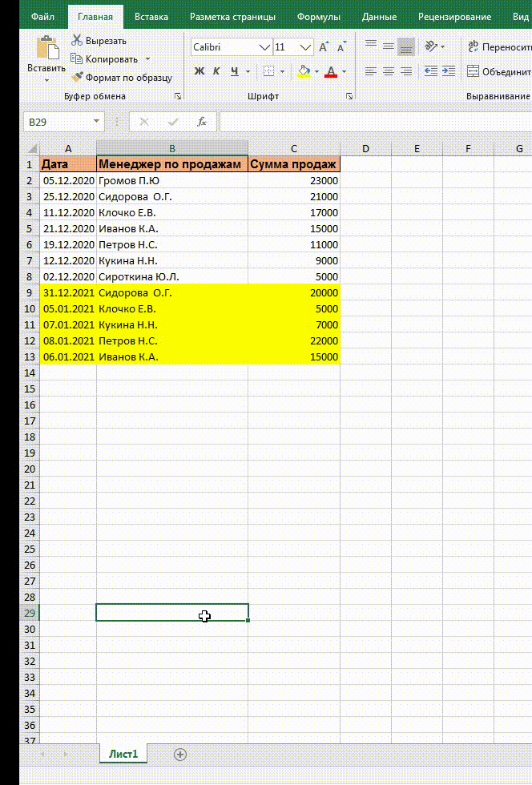Switch to the Данные tab
This screenshot has width=532, height=785.
[379, 17]
